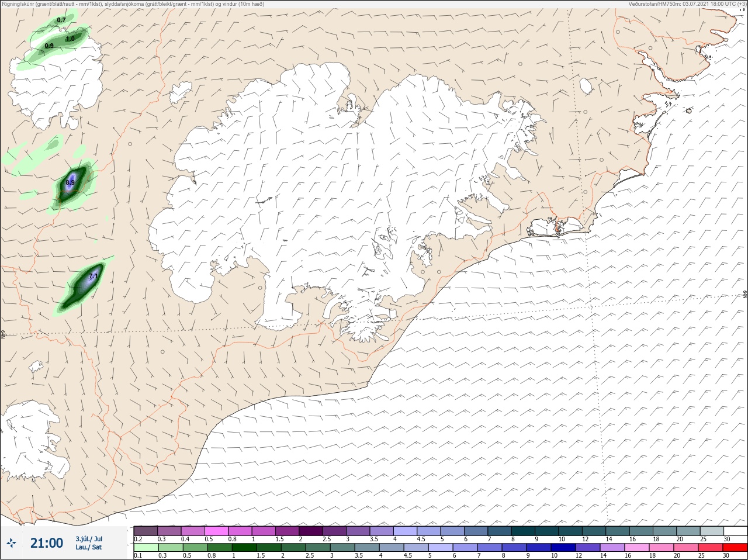Select the mauve 0.2 swatch in upper legend row
This screenshot has width=748, height=560.
click(146, 531)
